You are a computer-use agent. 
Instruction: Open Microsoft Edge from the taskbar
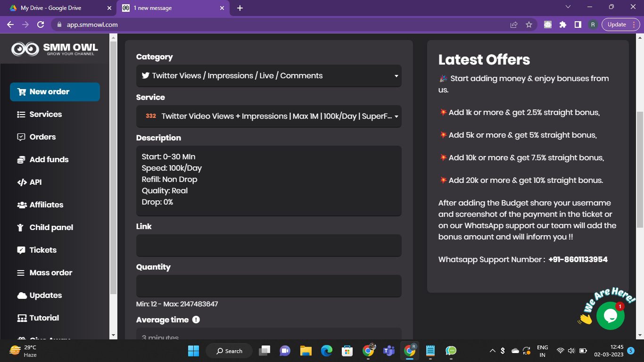tap(326, 351)
